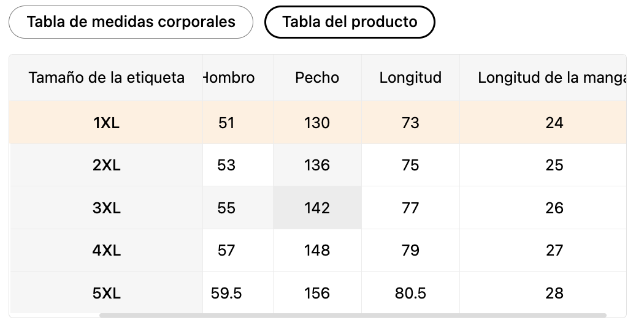Click the Longitud de la manga header
The width and height of the screenshot is (644, 331).
(552, 78)
